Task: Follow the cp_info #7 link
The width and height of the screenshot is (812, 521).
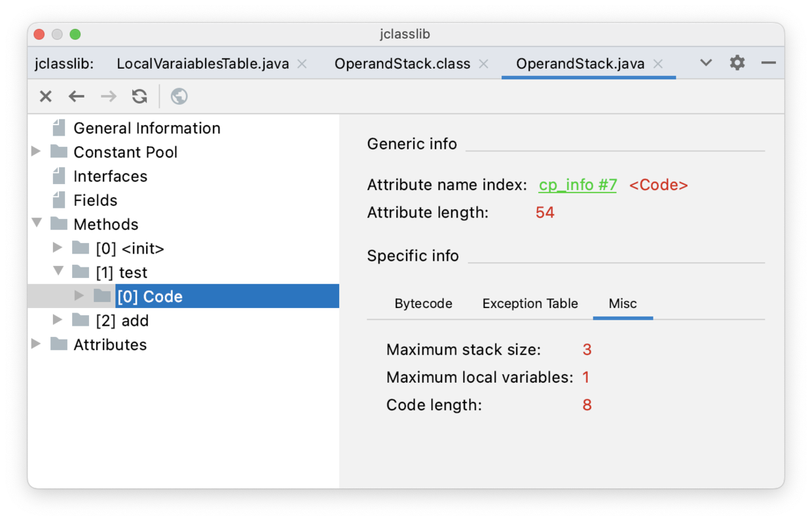Action: [x=578, y=185]
